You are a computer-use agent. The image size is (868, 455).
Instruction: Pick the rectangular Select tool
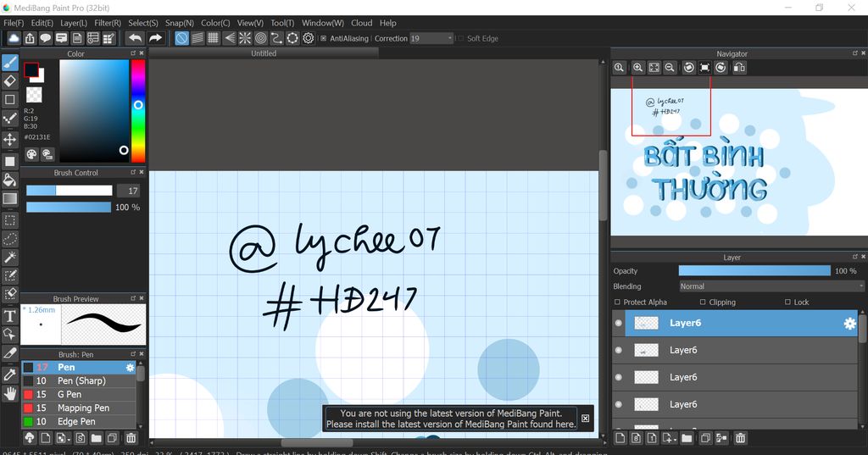tap(10, 220)
